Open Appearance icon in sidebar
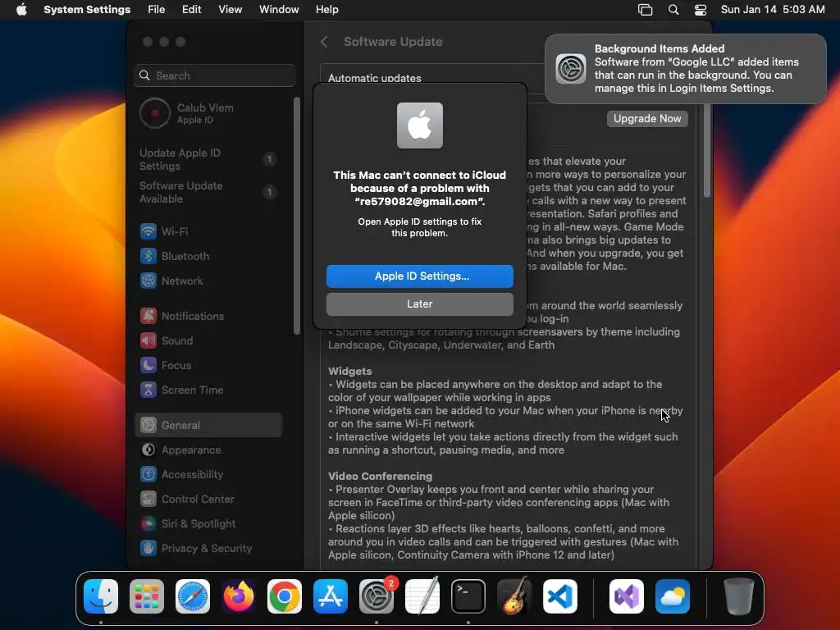Viewport: 840px width, 630px height. pyautogui.click(x=148, y=450)
